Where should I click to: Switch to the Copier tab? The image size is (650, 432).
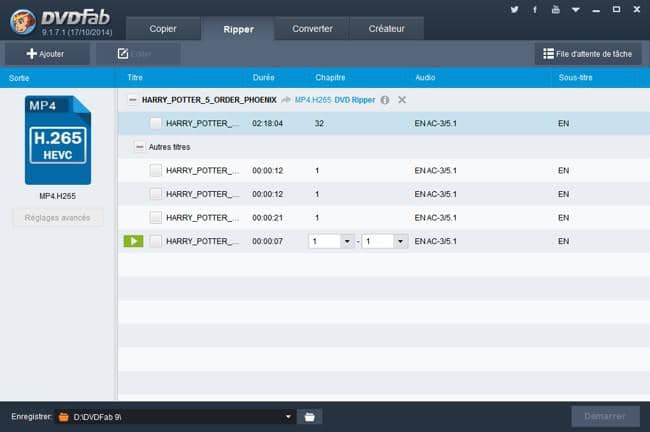tap(163, 29)
